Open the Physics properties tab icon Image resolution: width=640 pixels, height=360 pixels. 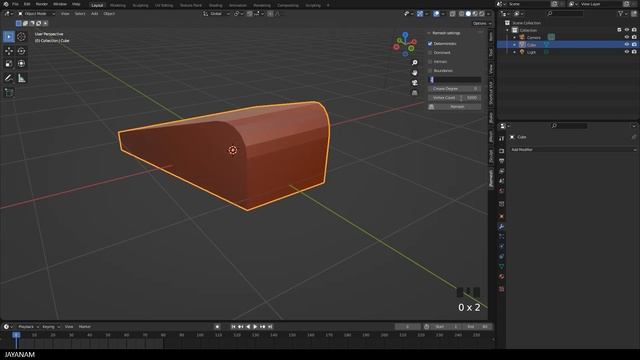coord(501,247)
